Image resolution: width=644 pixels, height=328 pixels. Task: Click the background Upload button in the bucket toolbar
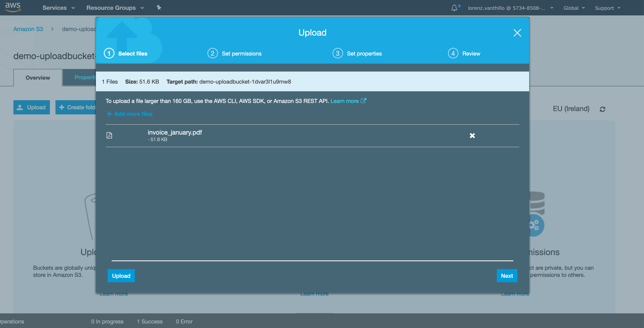32,107
